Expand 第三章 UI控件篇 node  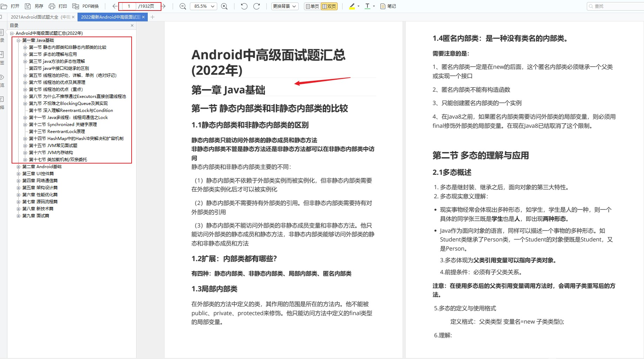pyautogui.click(x=19, y=174)
